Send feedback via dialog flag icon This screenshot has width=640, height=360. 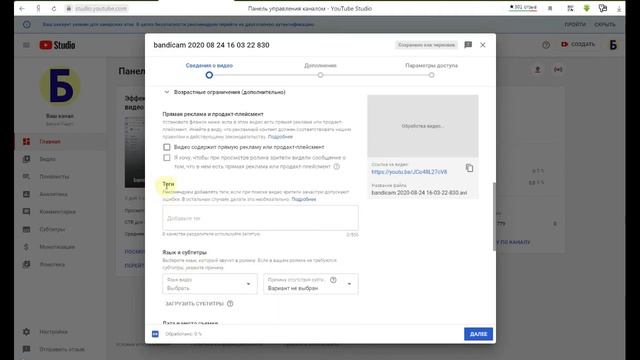(x=468, y=45)
